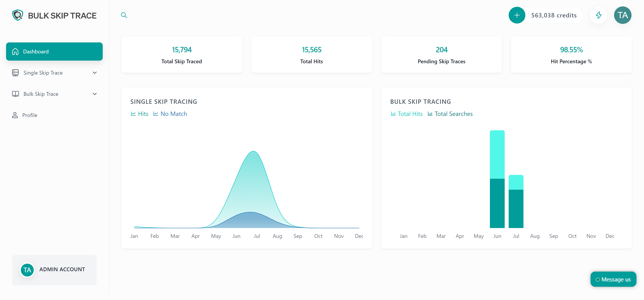The height and width of the screenshot is (300, 644).
Task: Click the plus add credits button
Action: (517, 15)
